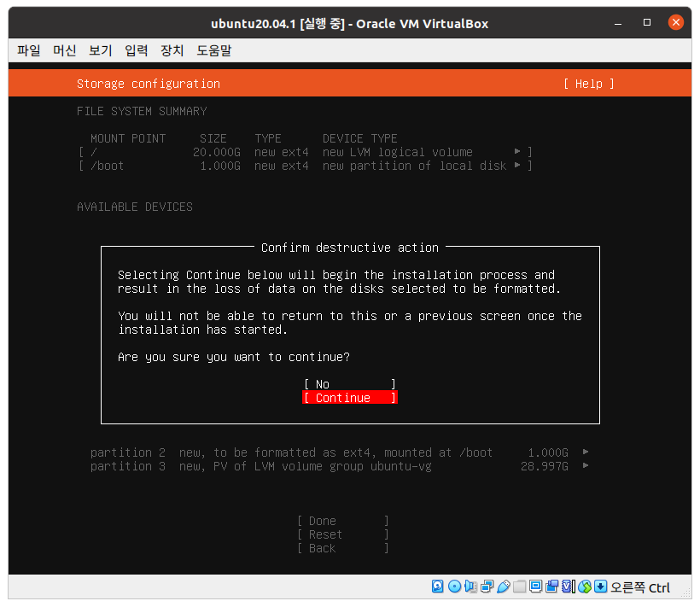Open the Help button in header
This screenshot has width=700, height=607.
click(x=588, y=84)
